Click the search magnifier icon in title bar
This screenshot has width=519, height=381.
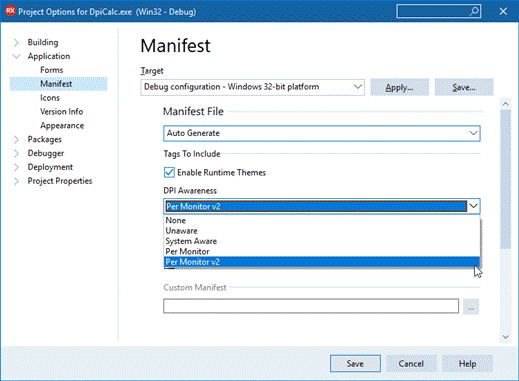click(473, 11)
